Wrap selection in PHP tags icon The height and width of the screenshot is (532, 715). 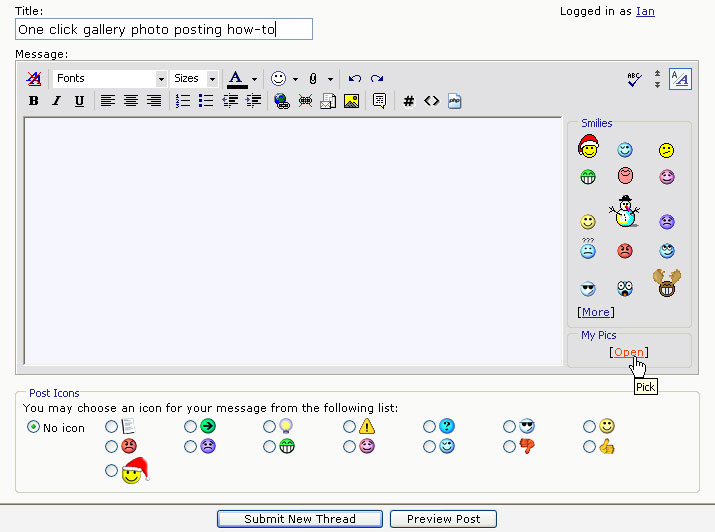pyautogui.click(x=454, y=101)
